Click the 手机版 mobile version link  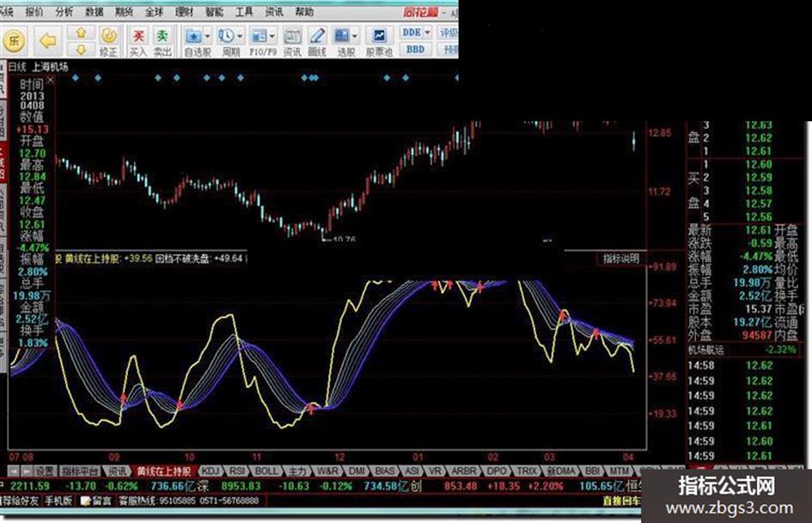(x=58, y=501)
